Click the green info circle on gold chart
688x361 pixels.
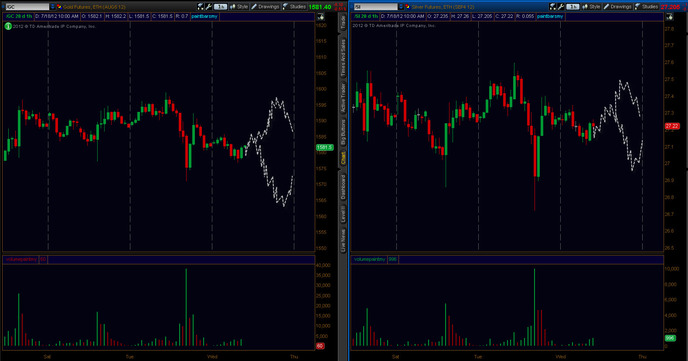point(8,26)
